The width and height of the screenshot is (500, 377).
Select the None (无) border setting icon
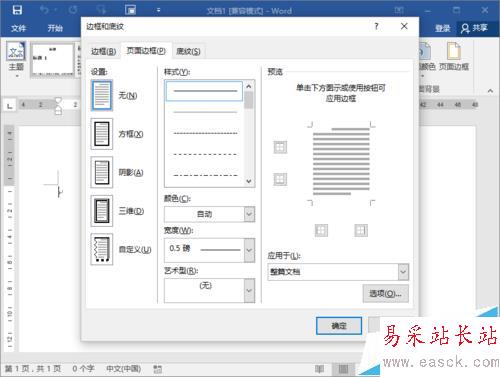click(x=102, y=96)
